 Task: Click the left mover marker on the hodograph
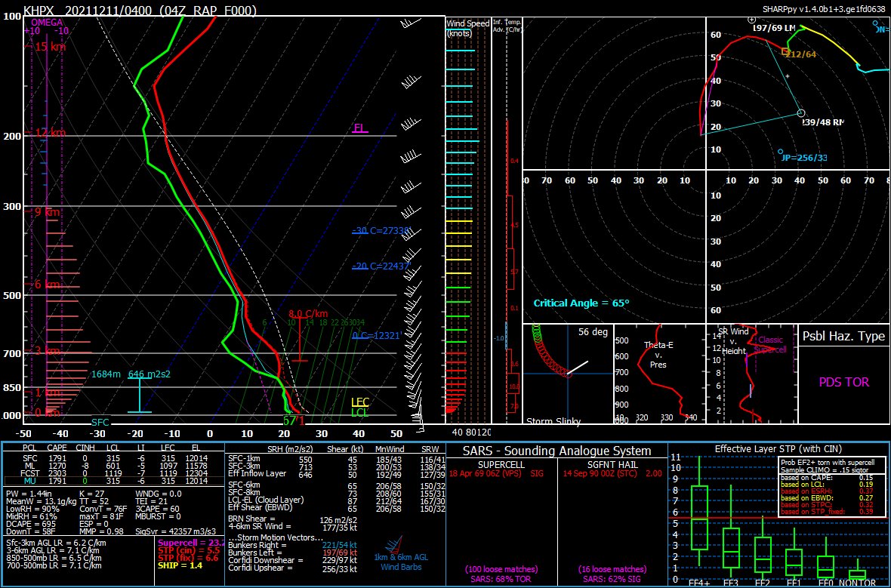tap(752, 20)
